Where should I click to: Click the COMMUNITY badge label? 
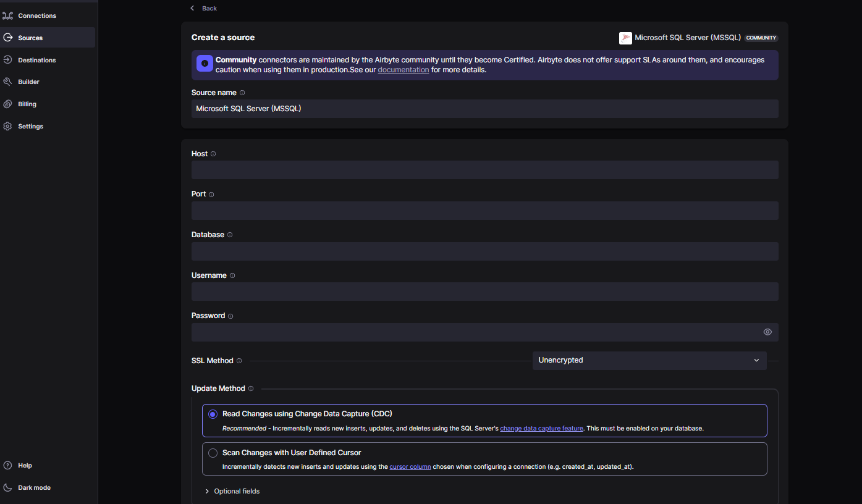761,38
